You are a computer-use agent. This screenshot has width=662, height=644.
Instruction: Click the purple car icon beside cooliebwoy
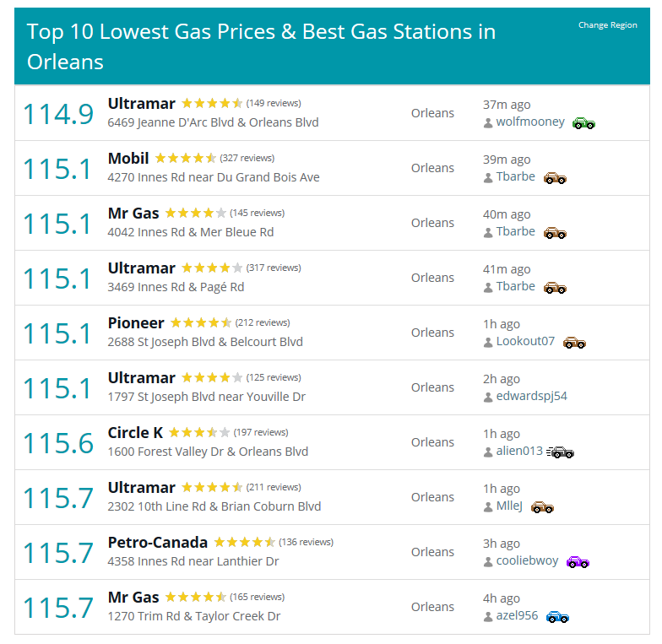click(578, 561)
